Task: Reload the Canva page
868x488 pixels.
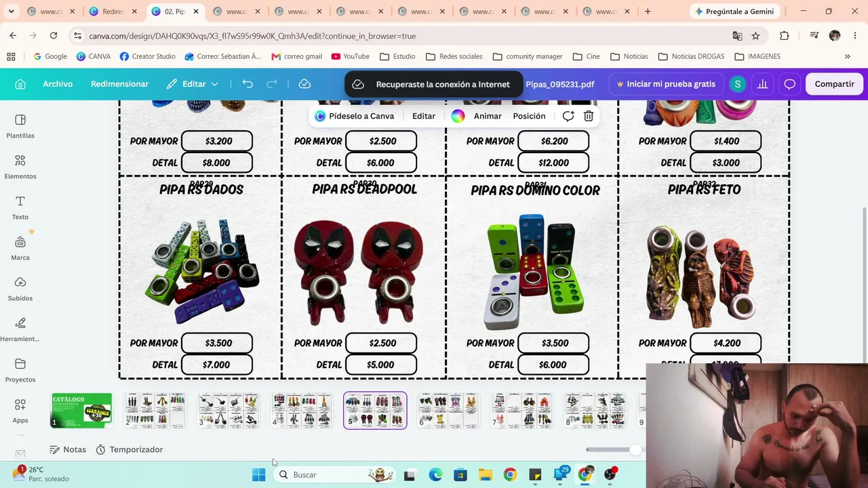Action: (x=54, y=36)
